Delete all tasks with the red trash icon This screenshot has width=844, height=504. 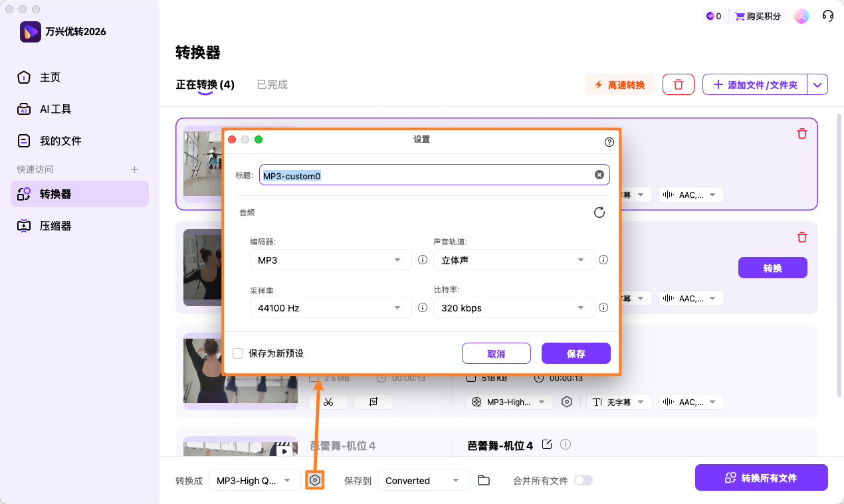click(678, 84)
